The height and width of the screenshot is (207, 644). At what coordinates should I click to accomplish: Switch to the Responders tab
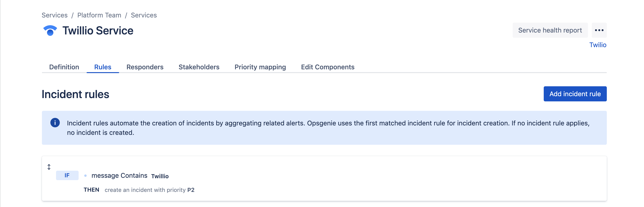pos(145,67)
